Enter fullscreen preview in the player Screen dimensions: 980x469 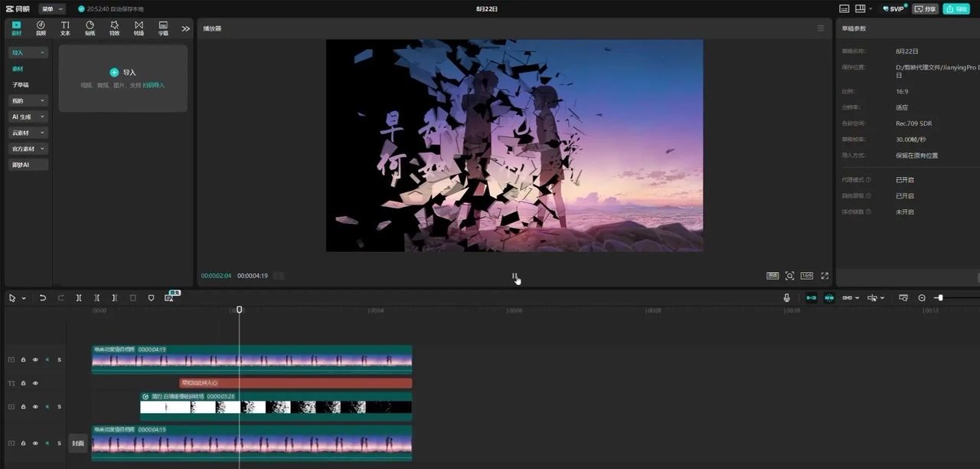click(x=825, y=276)
